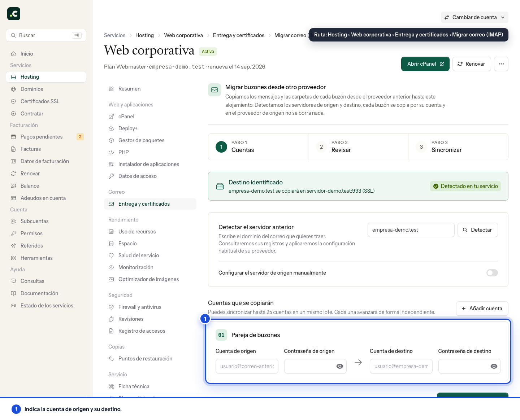
Task: Click the Facturas document icon
Action: (x=13, y=149)
